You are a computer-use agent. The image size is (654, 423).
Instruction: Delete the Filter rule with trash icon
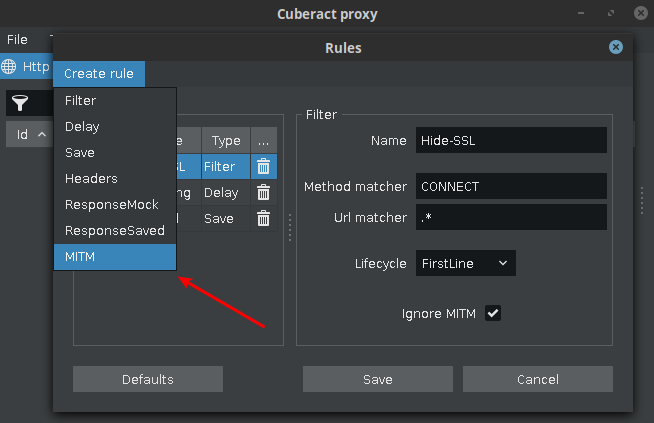[x=263, y=166]
